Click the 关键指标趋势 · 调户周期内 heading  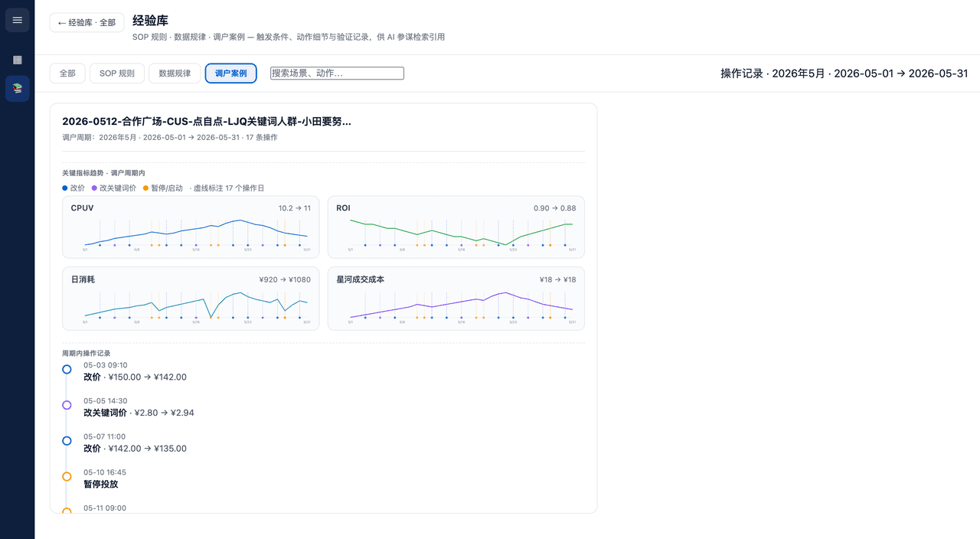pyautogui.click(x=103, y=173)
